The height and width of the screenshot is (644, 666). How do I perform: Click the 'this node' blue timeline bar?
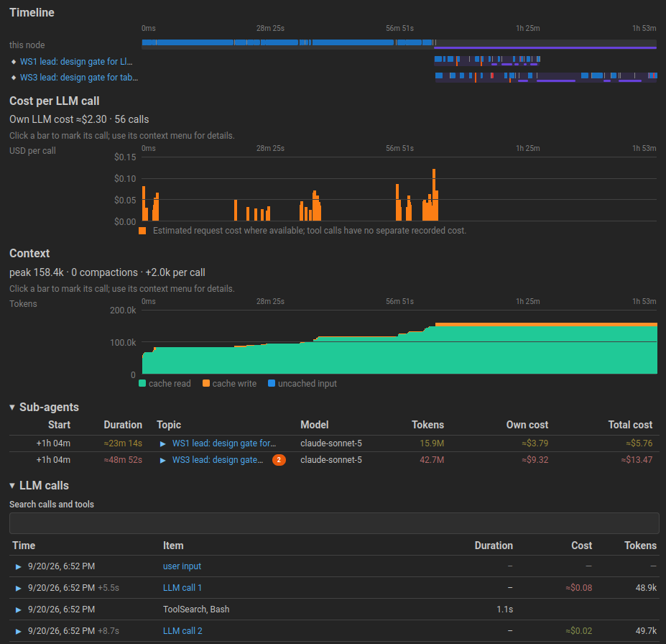(288, 42)
